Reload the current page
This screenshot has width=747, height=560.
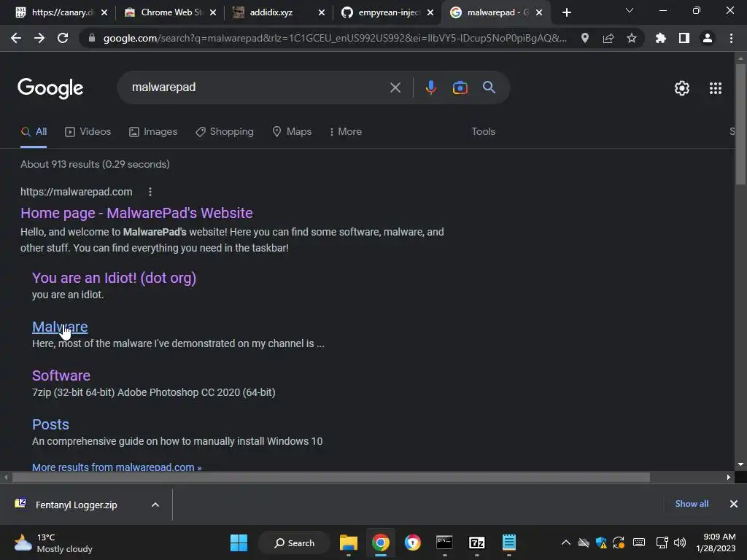point(63,38)
